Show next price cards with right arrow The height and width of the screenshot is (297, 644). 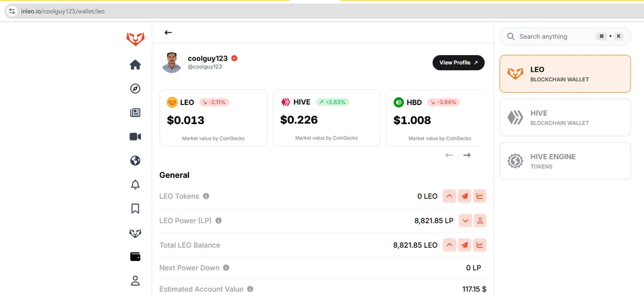467,155
